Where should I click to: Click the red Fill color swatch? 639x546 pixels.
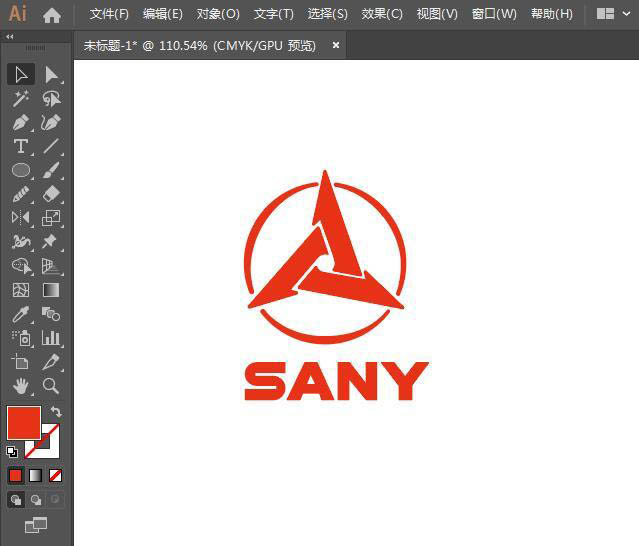24,423
